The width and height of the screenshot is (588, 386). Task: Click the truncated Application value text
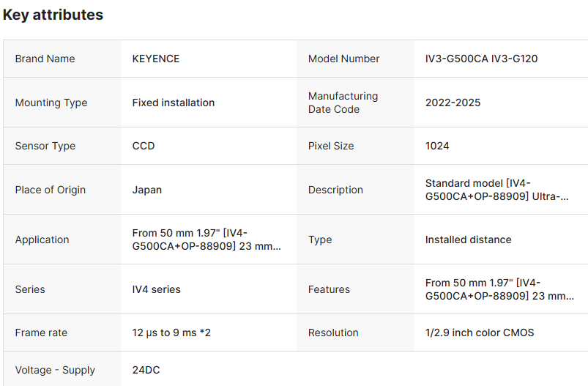[x=206, y=240]
